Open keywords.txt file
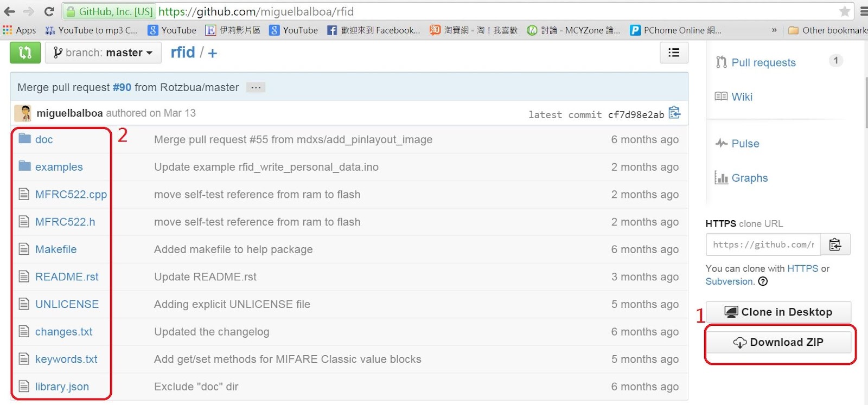 (66, 359)
